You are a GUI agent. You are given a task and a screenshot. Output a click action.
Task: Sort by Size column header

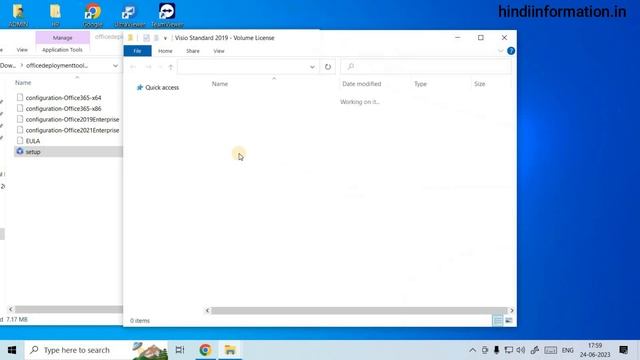coord(480,84)
